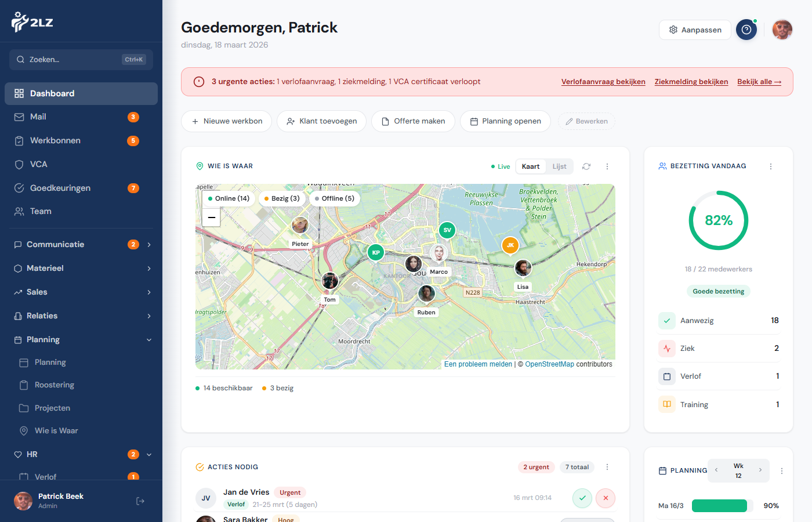The width and height of the screenshot is (812, 522).
Task: Open Verlofaanvraag bekijken link
Action: tap(603, 82)
